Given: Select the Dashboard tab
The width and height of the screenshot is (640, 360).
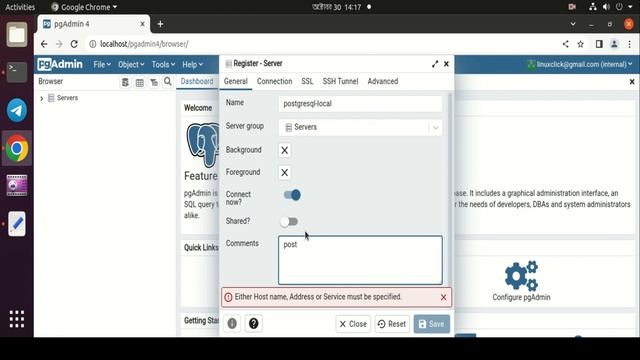Looking at the screenshot, I should pos(197,81).
